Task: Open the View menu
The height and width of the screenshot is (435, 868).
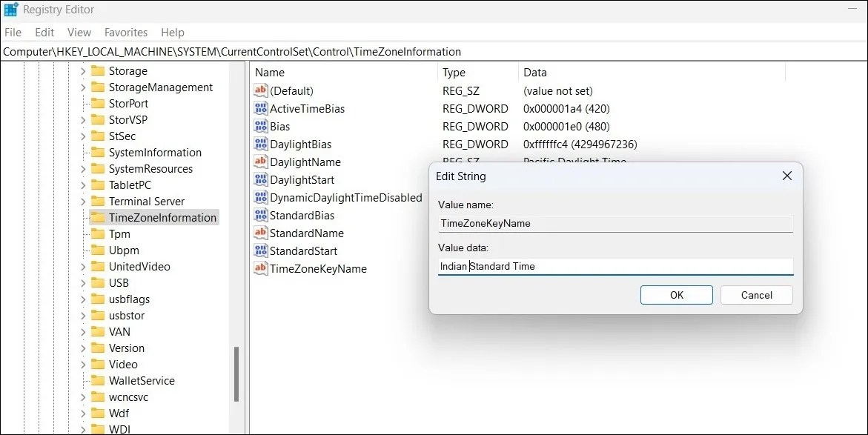Action: [x=79, y=32]
